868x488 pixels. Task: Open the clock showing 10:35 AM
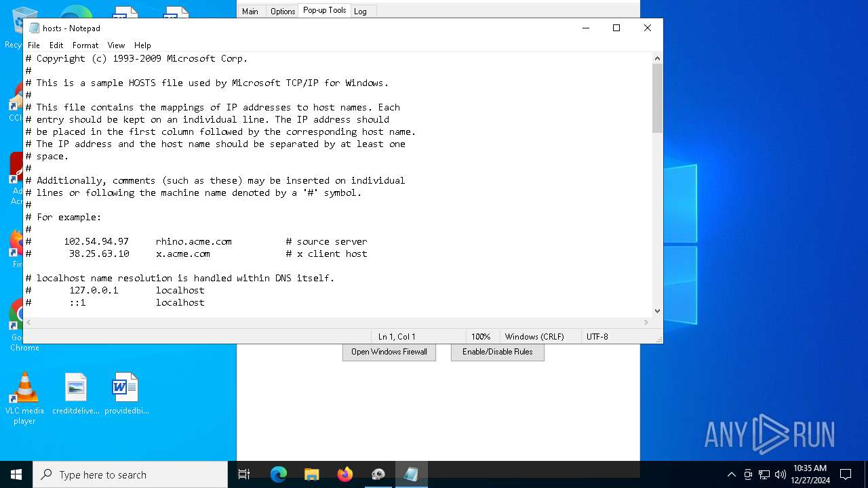(810, 474)
